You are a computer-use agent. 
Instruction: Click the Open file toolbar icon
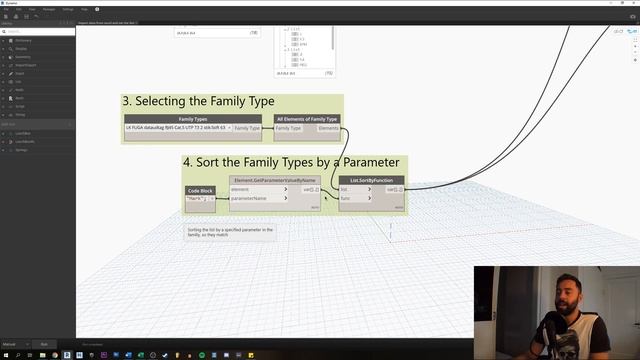[16, 16]
